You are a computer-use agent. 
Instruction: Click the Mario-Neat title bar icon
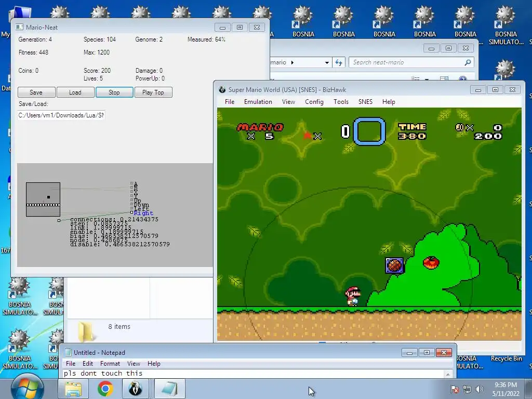click(20, 27)
